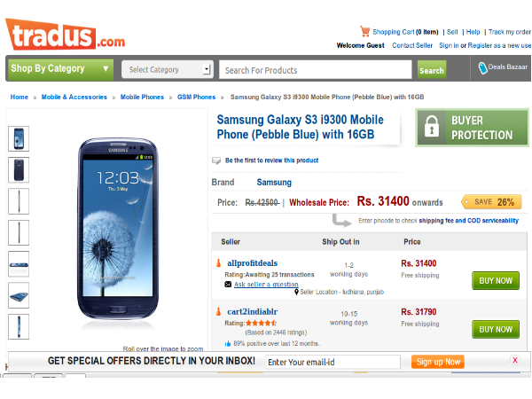Click the Search For Products field
Screen dimensions: 532x399
point(315,70)
